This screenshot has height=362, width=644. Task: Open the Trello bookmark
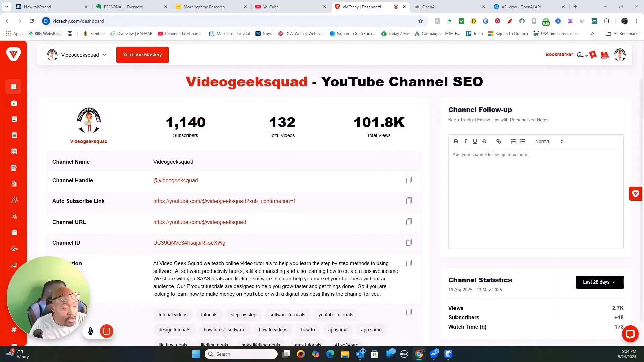(x=474, y=34)
